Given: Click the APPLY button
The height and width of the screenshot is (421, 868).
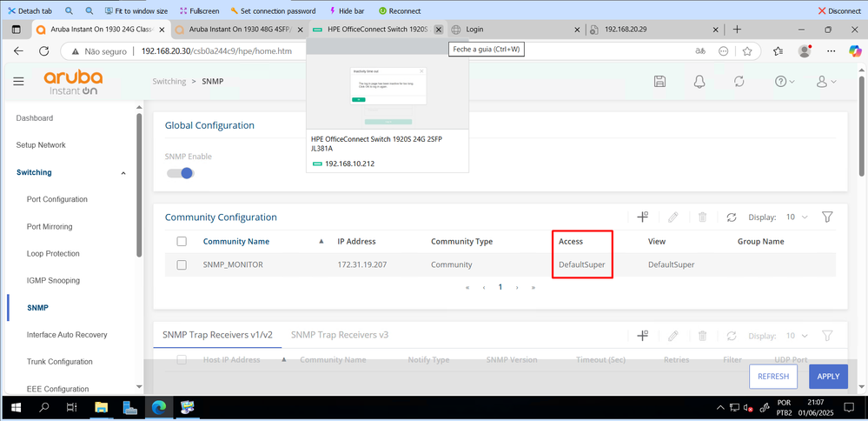Looking at the screenshot, I should [x=828, y=377].
